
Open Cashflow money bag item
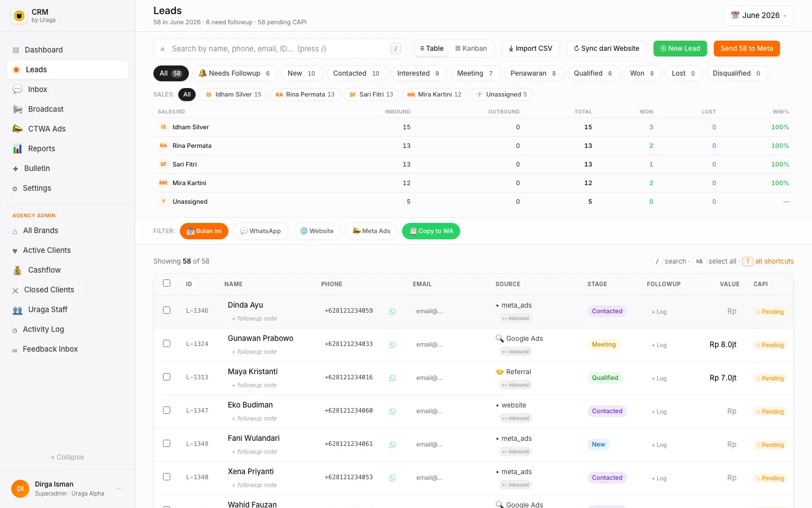pyautogui.click(x=67, y=270)
